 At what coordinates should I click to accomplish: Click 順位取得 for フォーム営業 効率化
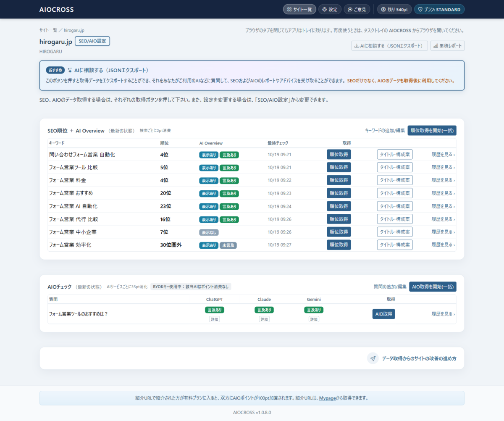(339, 245)
